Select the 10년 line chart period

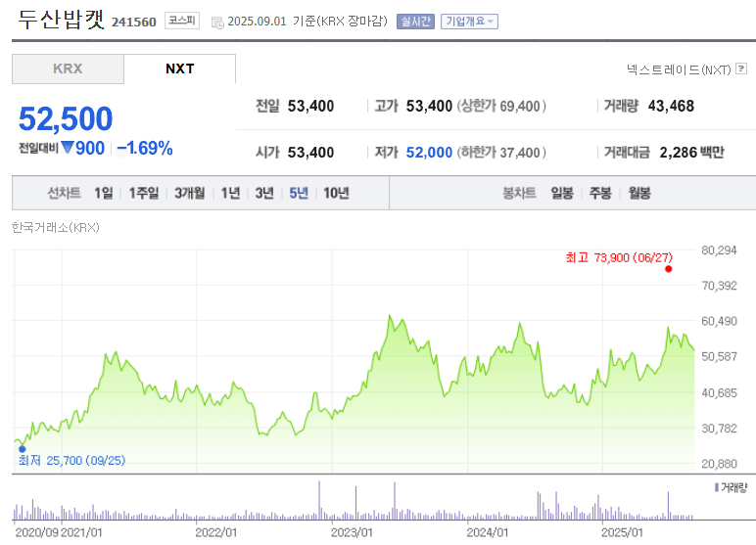(336, 193)
